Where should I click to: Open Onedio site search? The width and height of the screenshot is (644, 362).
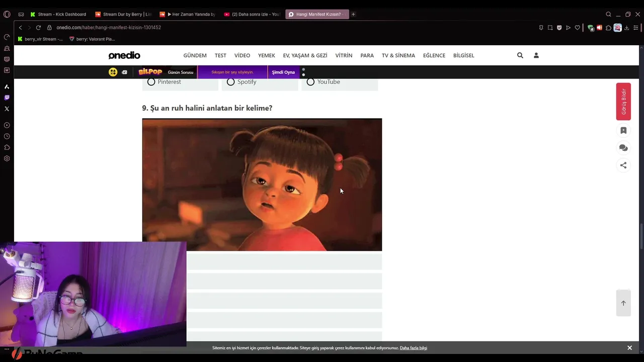(x=520, y=55)
